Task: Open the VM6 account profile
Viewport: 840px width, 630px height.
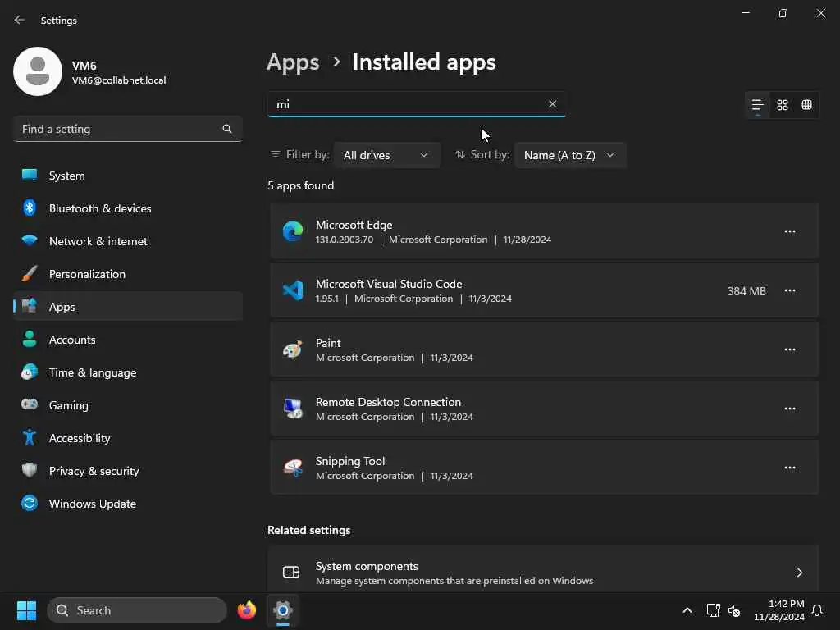Action: (90, 72)
